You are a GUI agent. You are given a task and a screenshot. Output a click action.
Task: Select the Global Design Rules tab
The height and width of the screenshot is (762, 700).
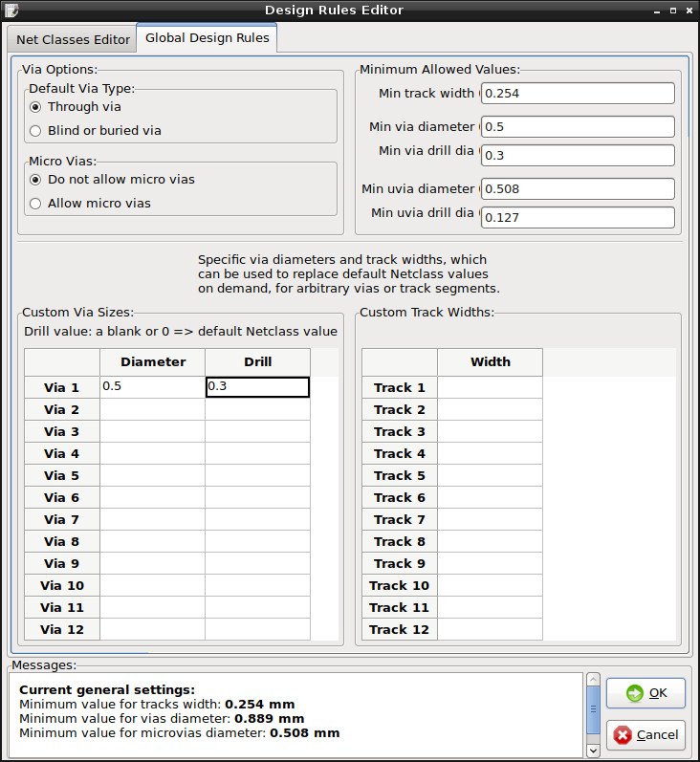point(208,37)
